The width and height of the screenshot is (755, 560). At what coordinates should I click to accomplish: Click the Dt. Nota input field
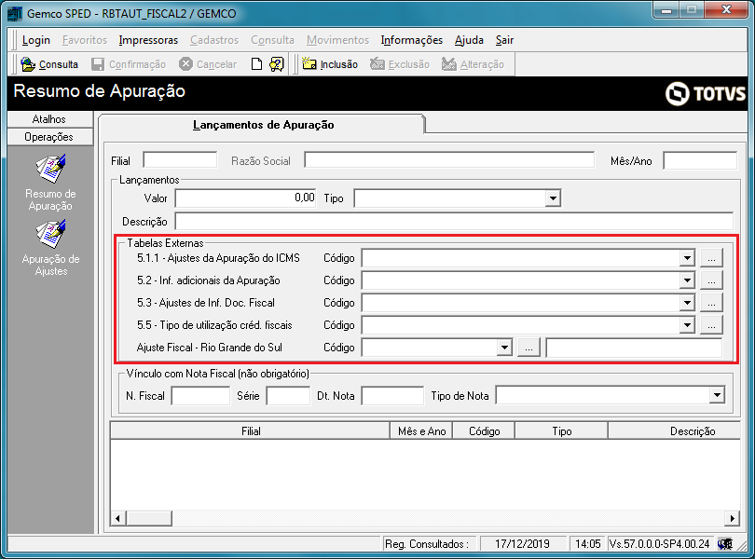392,396
